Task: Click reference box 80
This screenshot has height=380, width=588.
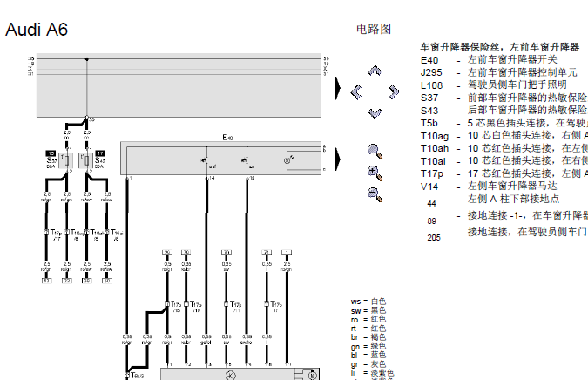Action: (107, 281)
